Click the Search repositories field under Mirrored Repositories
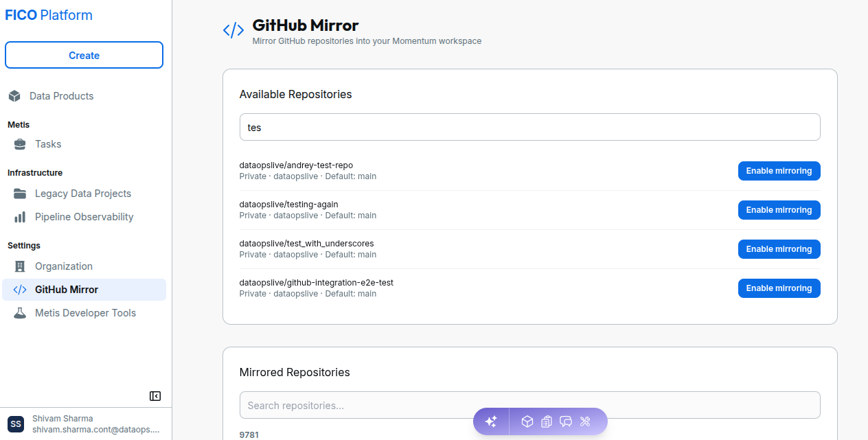The image size is (868, 440). point(529,405)
